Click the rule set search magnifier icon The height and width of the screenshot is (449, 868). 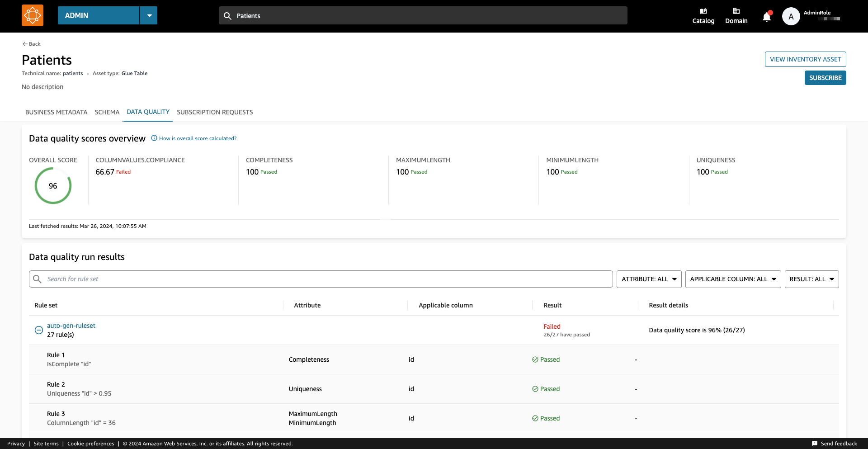tap(38, 279)
